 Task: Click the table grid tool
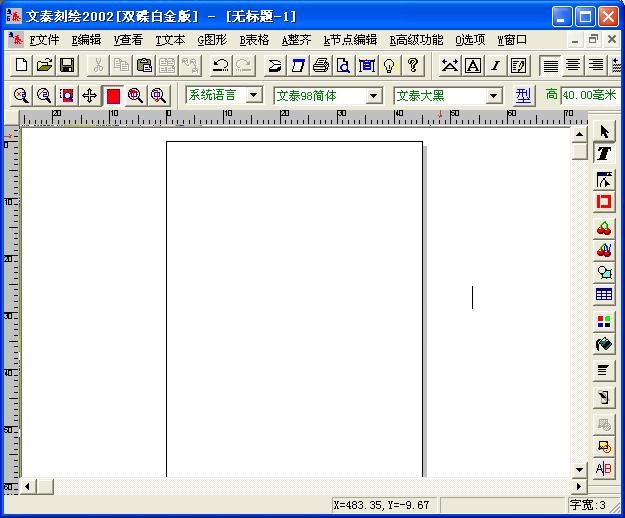point(604,294)
